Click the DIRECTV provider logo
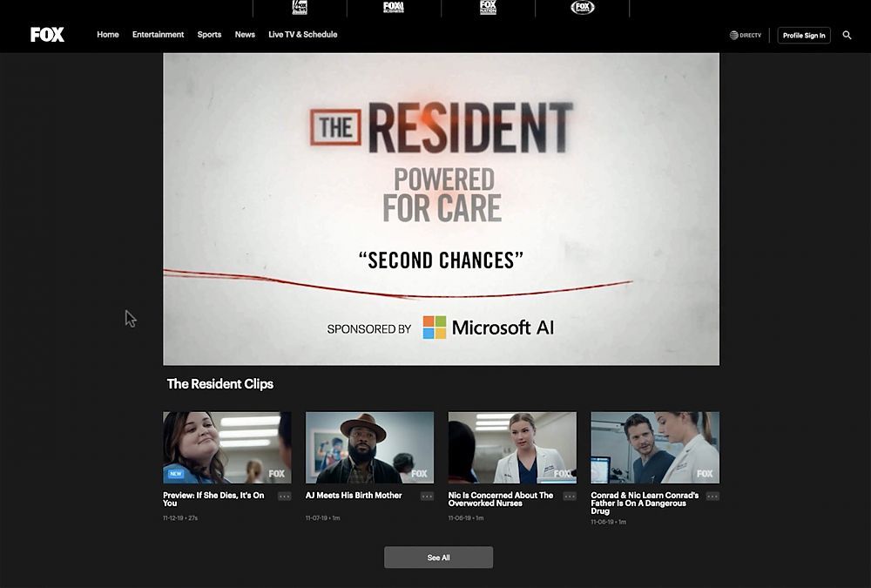This screenshot has height=588, width=871. pyautogui.click(x=746, y=36)
